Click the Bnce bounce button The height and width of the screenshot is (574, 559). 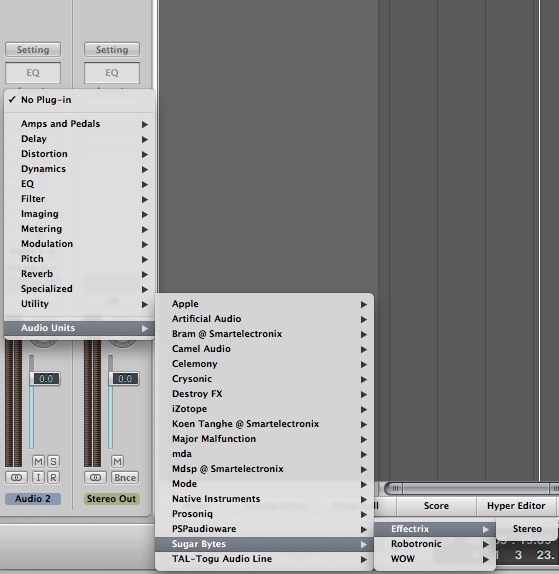pos(125,477)
